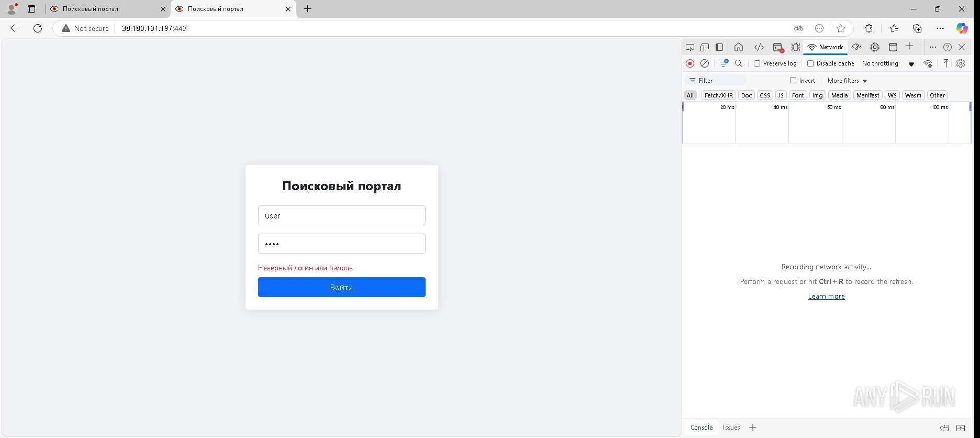The height and width of the screenshot is (438, 980).
Task: Open the Elements panel code icon
Action: [759, 47]
